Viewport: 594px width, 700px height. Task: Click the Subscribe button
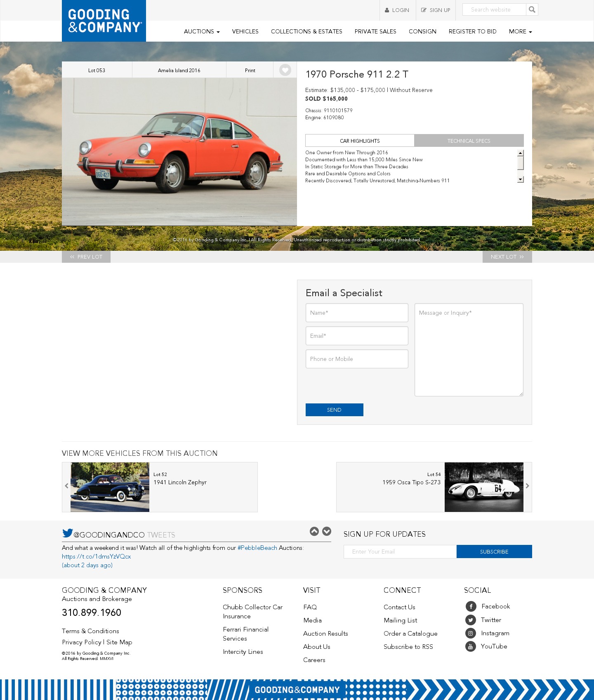[494, 552]
